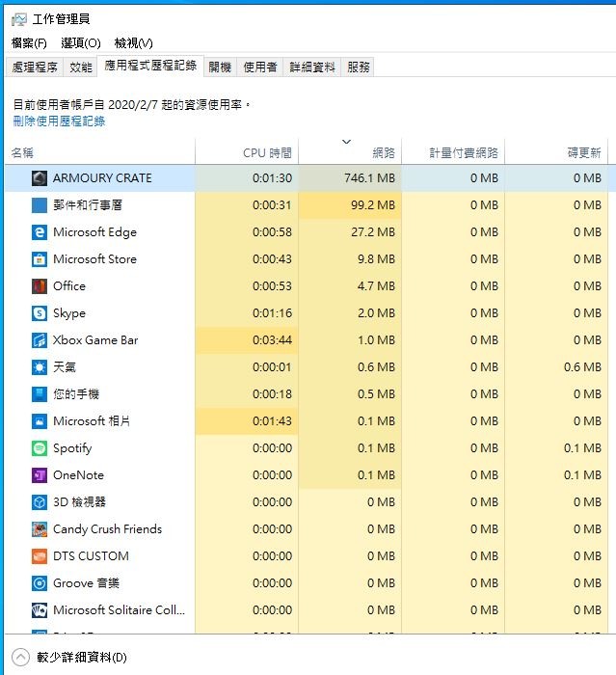The image size is (616, 675).
Task: Switch to the 詳細資料 tab
Action: tap(312, 67)
